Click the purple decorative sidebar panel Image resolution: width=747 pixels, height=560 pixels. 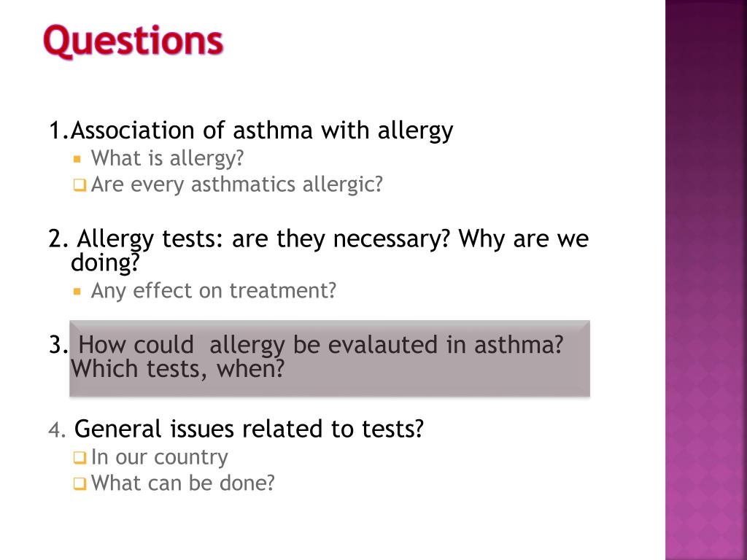click(706, 280)
